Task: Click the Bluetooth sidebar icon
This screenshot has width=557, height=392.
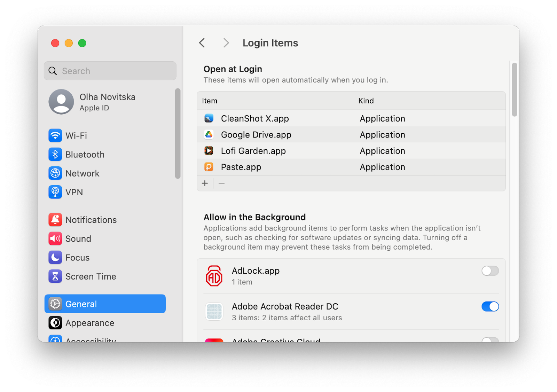Action: click(x=55, y=154)
